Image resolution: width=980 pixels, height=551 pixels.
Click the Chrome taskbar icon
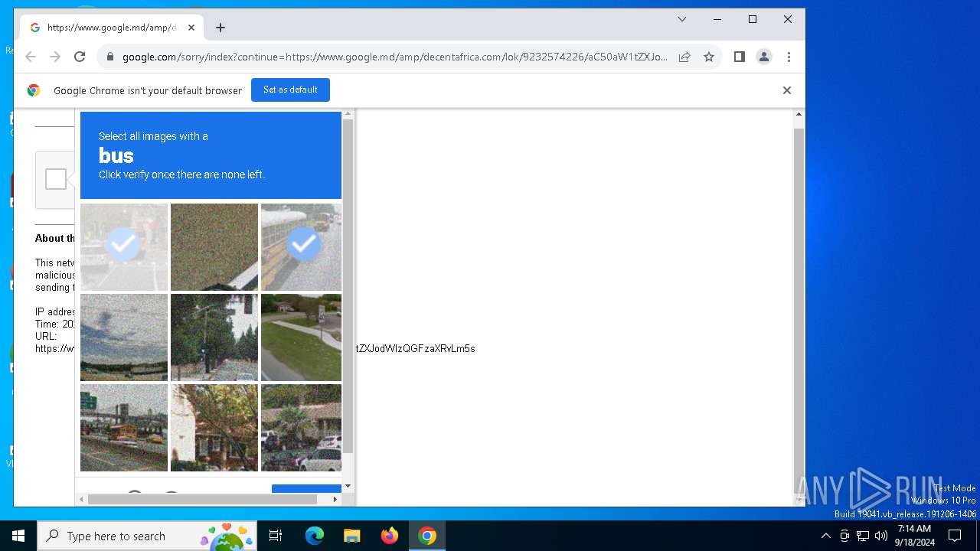coord(427,536)
